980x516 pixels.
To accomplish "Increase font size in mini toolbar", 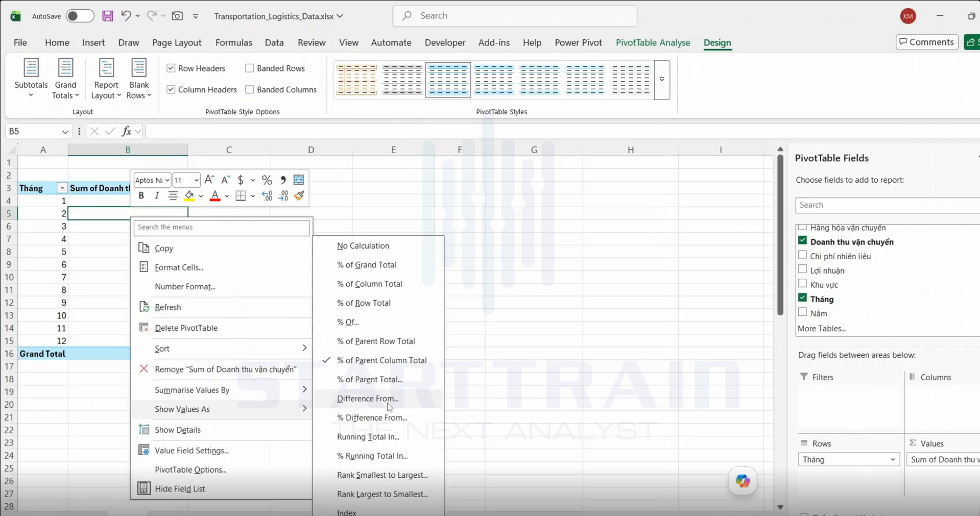I will [209, 180].
